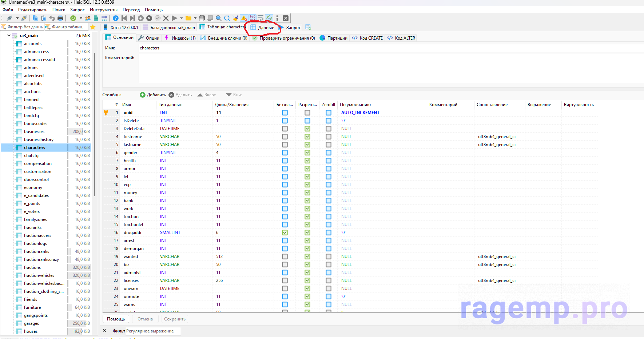Click the Print toolbar icon
644x339 pixels.
coord(60,18)
